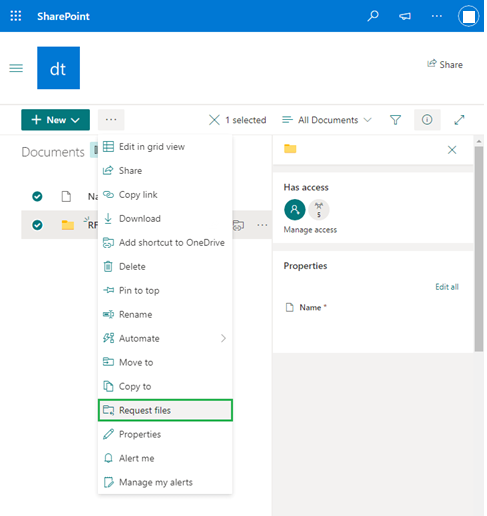Screen dimensions: 487x516
Task: Click the search magnifier icon
Action: (x=373, y=16)
